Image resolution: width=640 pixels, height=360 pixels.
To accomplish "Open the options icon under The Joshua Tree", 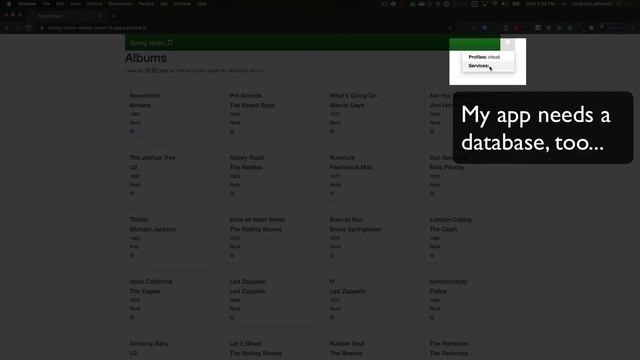I will tap(132, 193).
